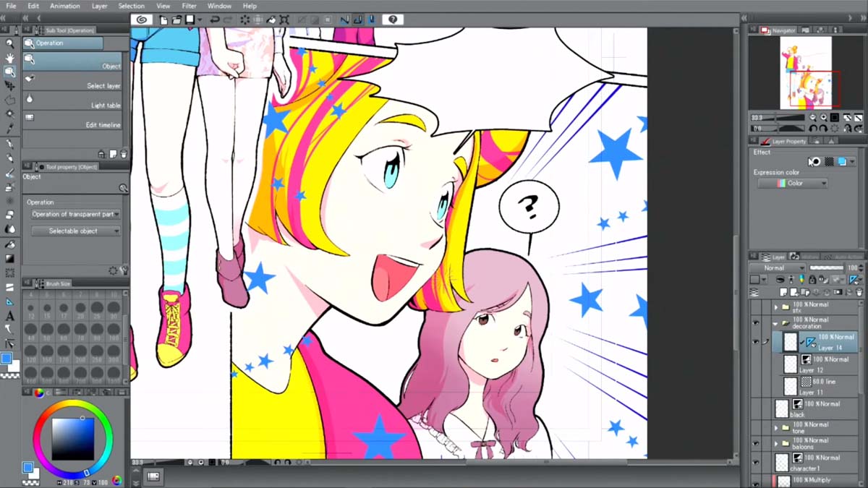Screen dimensions: 868x488
Task: Click the Selectable object button
Action: [x=75, y=231]
